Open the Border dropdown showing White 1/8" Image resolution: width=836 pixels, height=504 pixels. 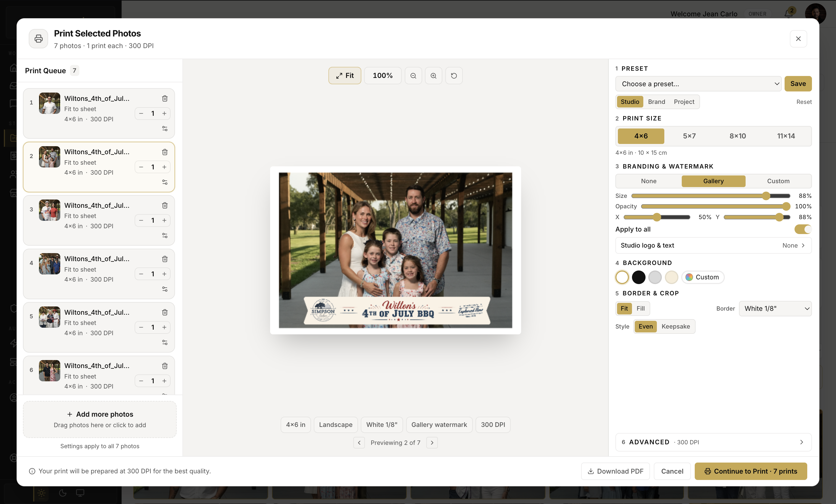pos(775,309)
